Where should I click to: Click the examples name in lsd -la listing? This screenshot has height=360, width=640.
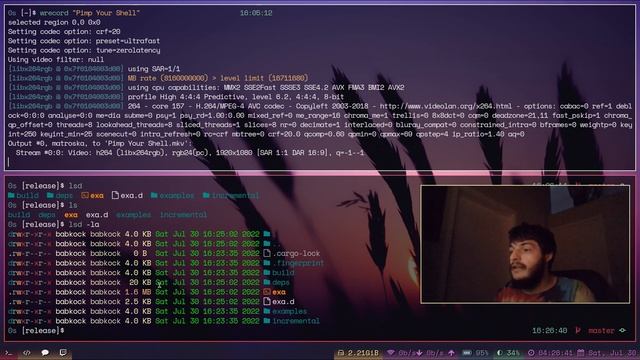(289, 311)
